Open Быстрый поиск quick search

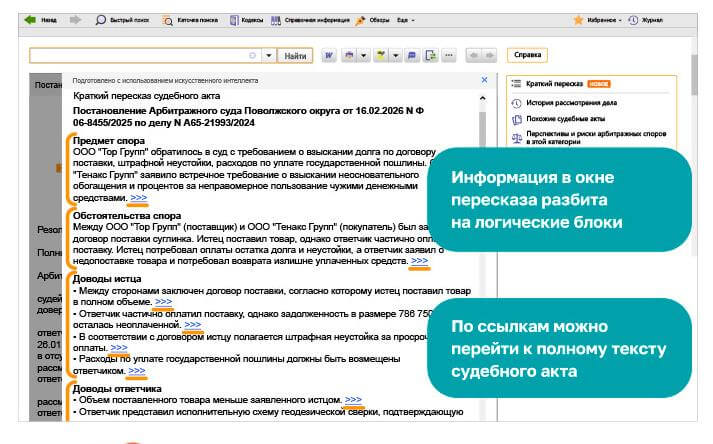click(x=123, y=20)
